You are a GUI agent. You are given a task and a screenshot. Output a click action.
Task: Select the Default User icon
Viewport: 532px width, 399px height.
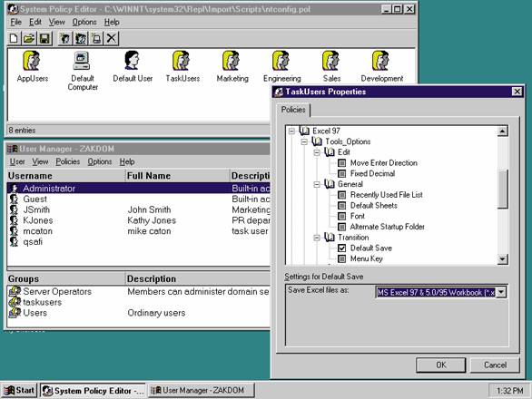pyautogui.click(x=132, y=61)
